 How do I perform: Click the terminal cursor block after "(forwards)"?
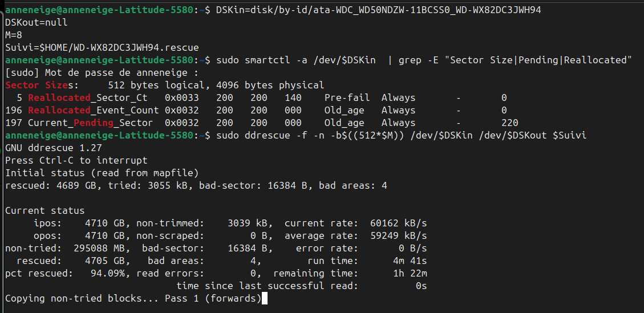click(265, 298)
